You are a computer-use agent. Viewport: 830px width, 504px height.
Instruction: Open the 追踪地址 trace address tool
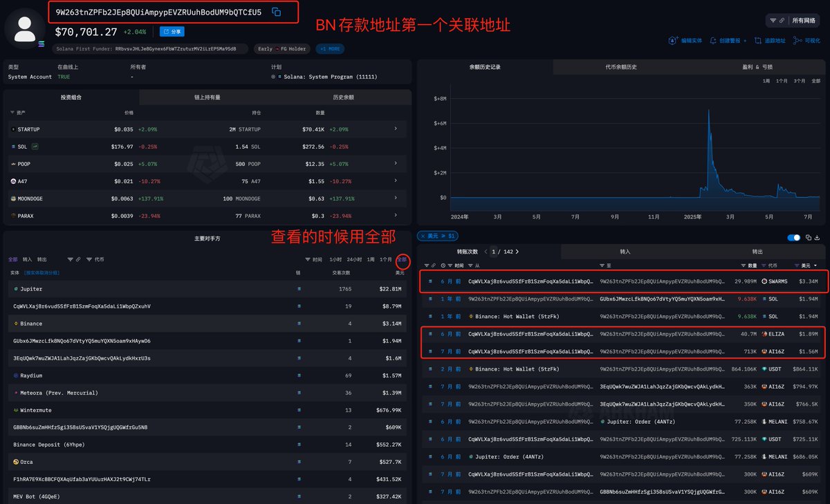click(771, 41)
